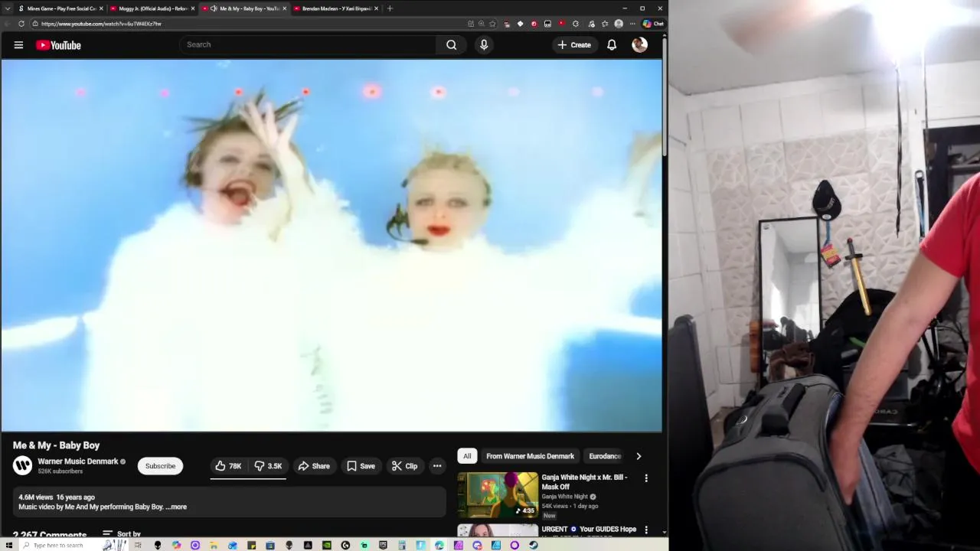This screenshot has width=980, height=551.
Task: Open the Ganja White Night video thumbnail
Action: (498, 494)
